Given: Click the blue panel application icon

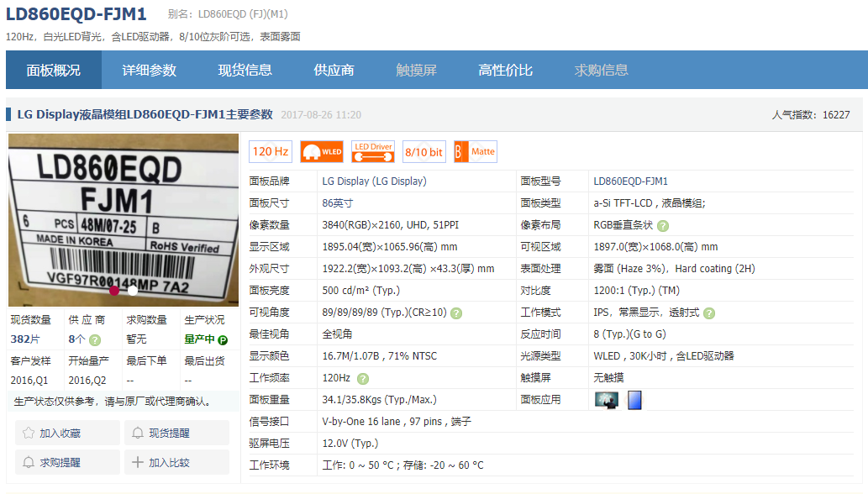Looking at the screenshot, I should click(634, 400).
